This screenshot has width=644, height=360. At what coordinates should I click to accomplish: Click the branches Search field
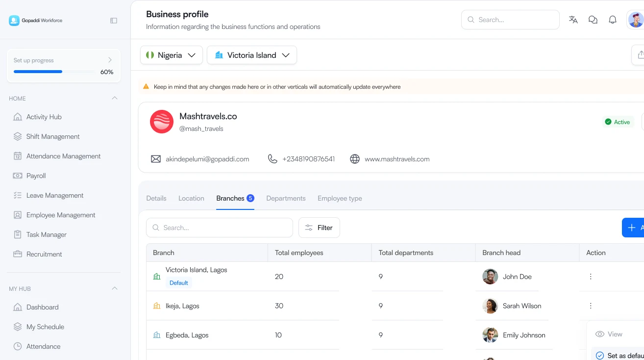(220, 228)
